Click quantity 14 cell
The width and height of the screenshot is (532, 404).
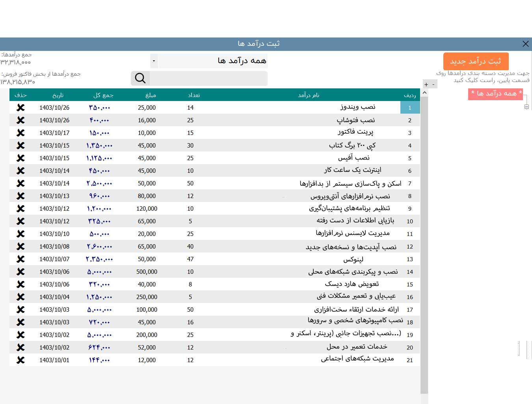tap(190, 108)
